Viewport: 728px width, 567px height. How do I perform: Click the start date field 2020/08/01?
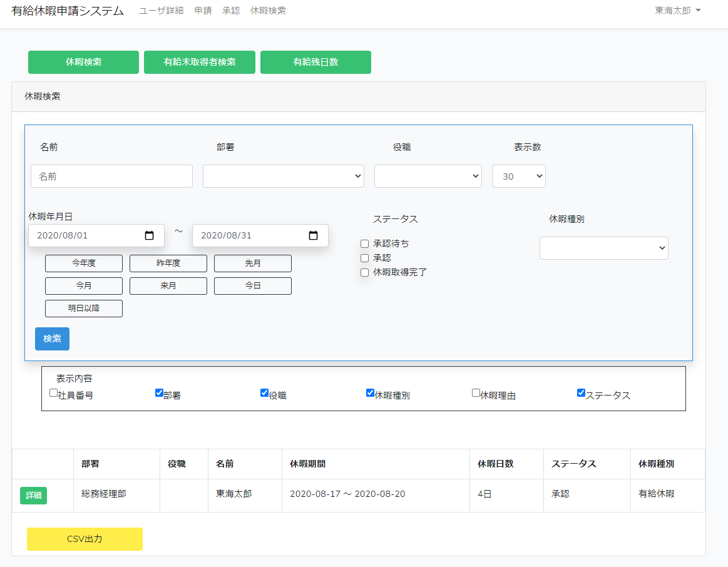96,236
